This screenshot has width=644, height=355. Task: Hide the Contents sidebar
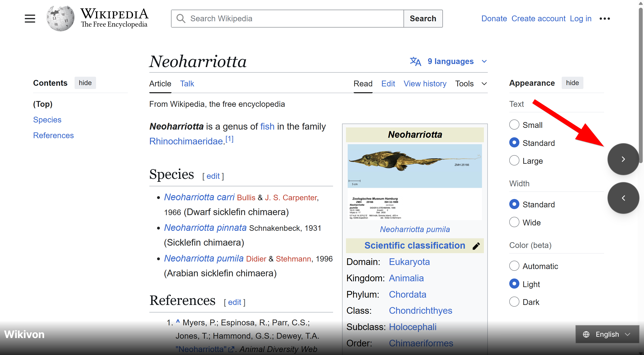pyautogui.click(x=85, y=83)
